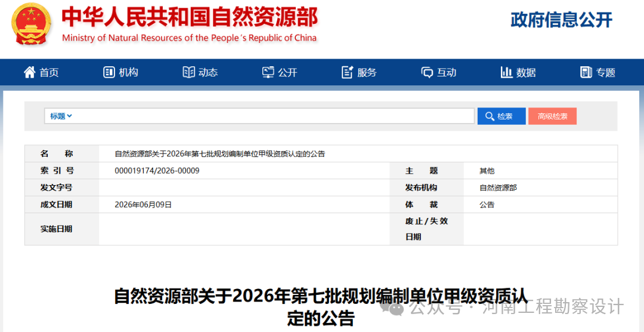Viewport: 644px width, 332px height.
Task: Click index number 000019174/2026-00009
Action: (x=157, y=171)
